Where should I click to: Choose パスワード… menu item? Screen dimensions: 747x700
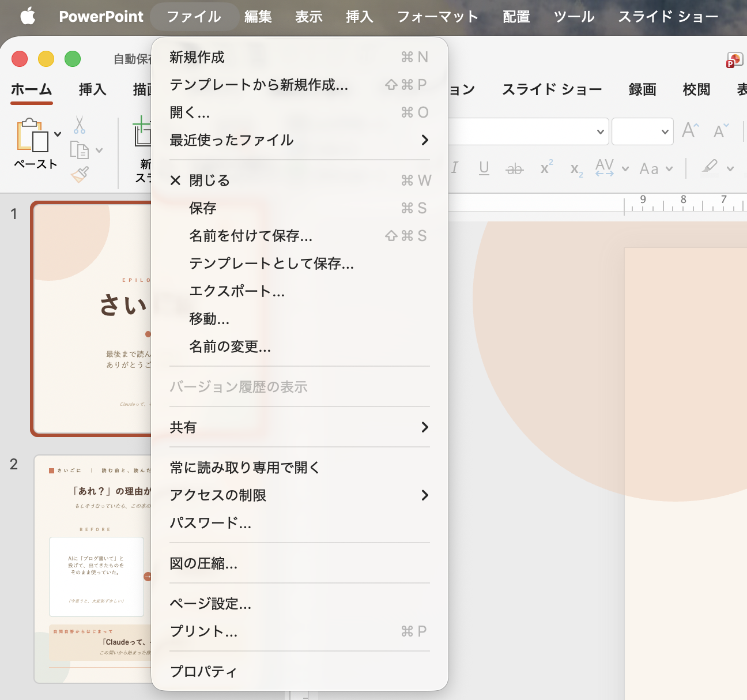[x=300, y=523]
